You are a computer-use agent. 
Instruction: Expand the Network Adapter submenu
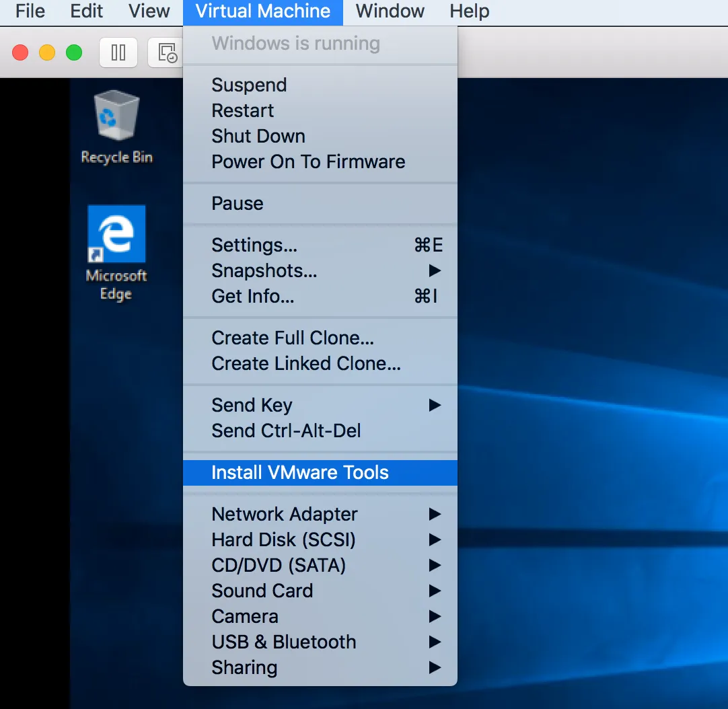[x=320, y=514]
